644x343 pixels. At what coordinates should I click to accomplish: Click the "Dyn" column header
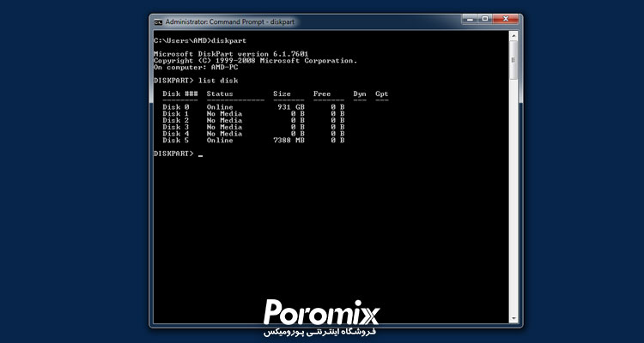point(359,93)
